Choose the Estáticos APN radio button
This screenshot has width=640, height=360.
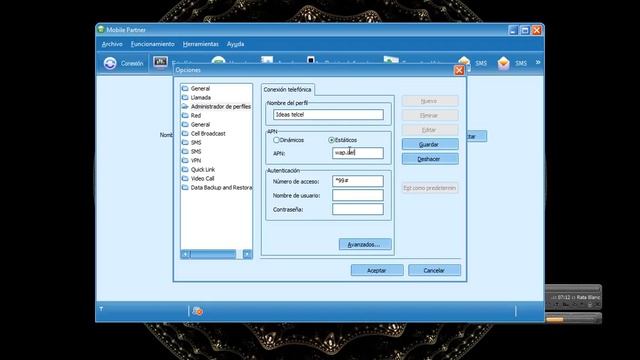point(331,140)
